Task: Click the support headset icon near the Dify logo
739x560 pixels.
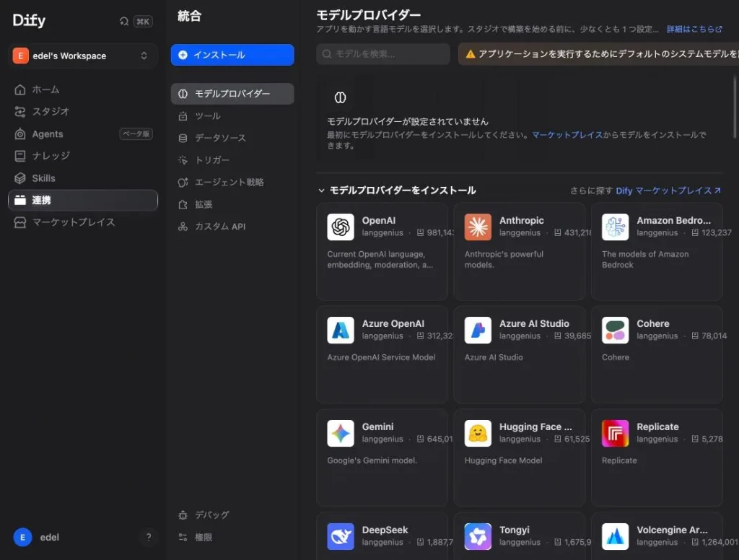Action: tap(124, 21)
